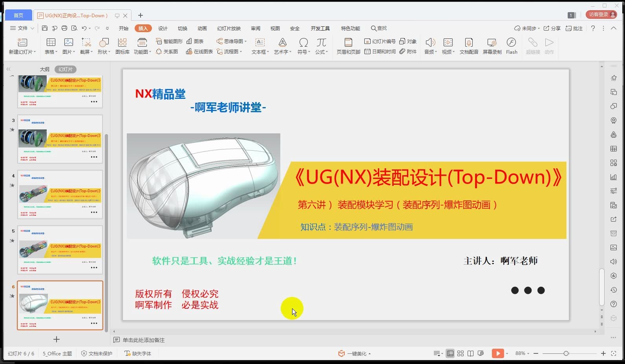Open the 切换 Transitions ribbon tab
Screen dimensions: 625x364
[183, 28]
